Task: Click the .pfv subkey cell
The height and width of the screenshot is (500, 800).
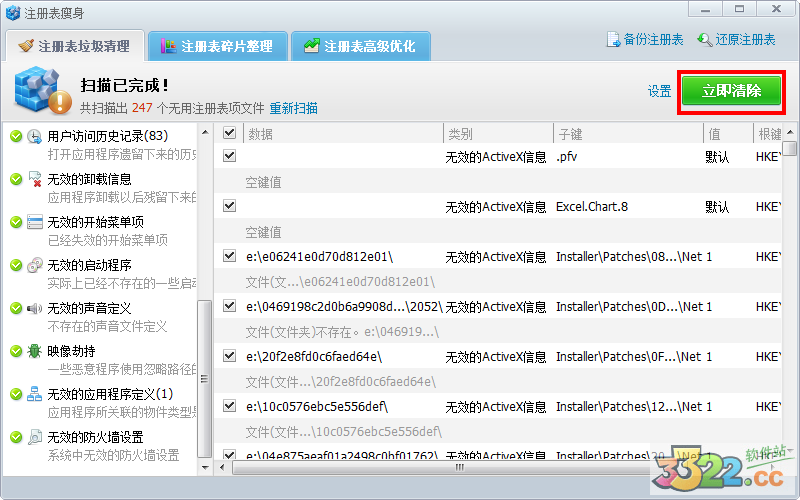Action: [x=567, y=157]
